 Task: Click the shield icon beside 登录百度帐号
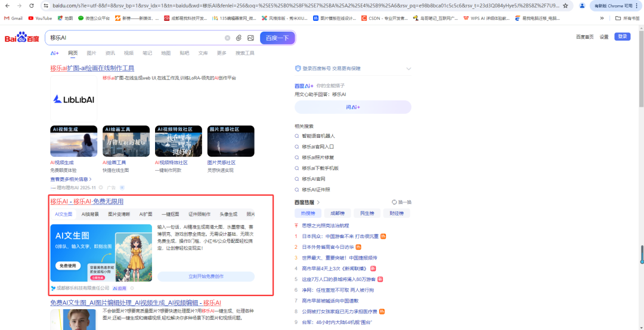[298, 69]
